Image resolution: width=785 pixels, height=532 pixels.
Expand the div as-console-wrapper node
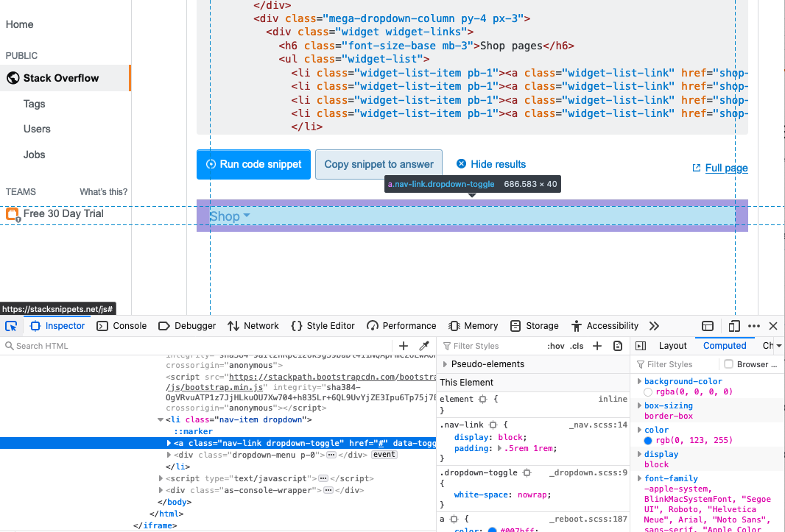tap(161, 491)
